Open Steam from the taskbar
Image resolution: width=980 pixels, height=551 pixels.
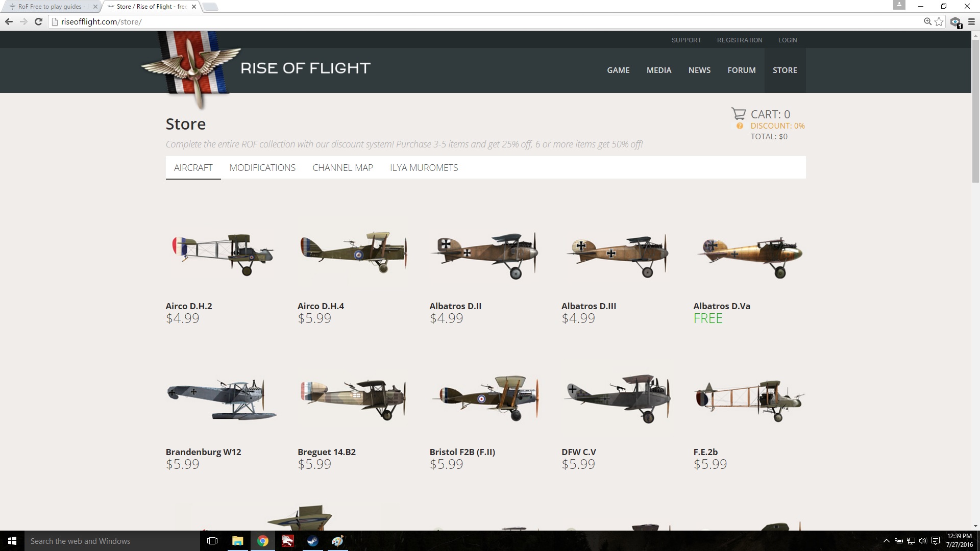(x=312, y=541)
